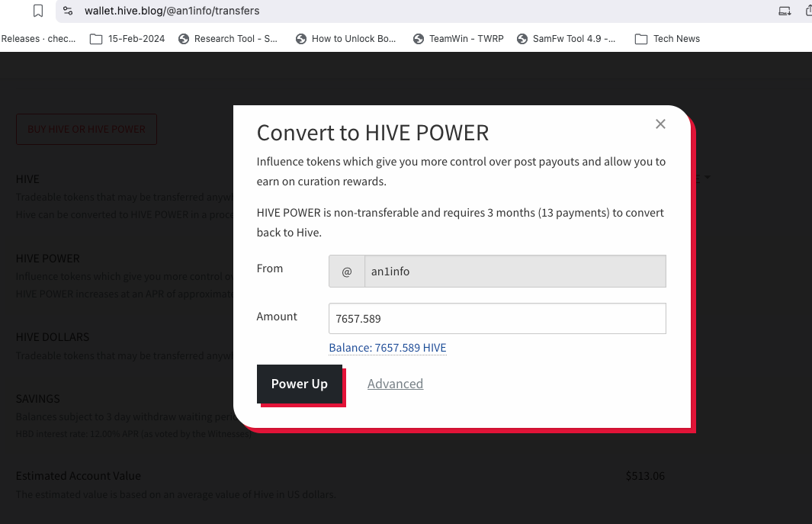The width and height of the screenshot is (812, 524).
Task: Open the Research Tool bookmark
Action: (228, 39)
